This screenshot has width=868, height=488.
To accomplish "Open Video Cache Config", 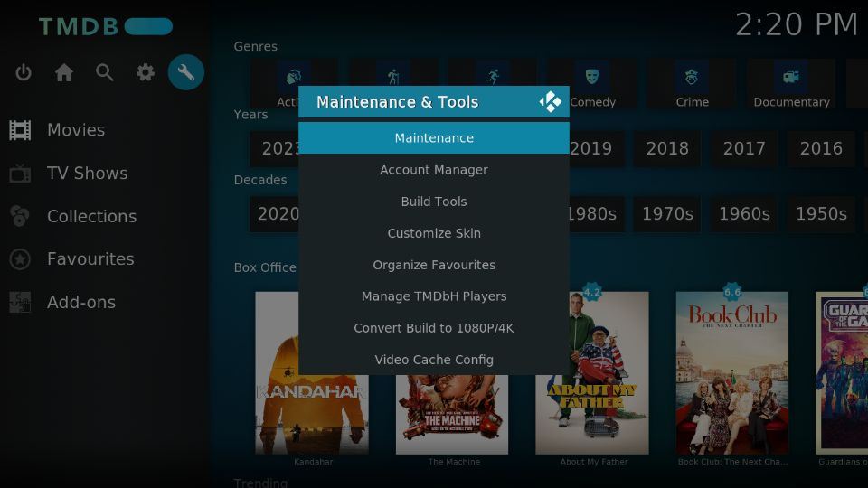I will pyautogui.click(x=434, y=359).
